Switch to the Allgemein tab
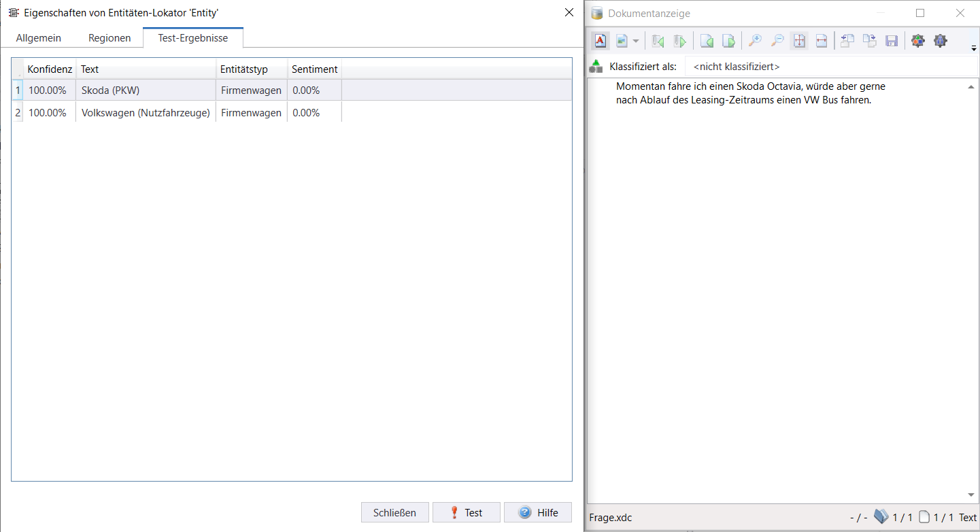This screenshot has width=980, height=532. point(39,38)
